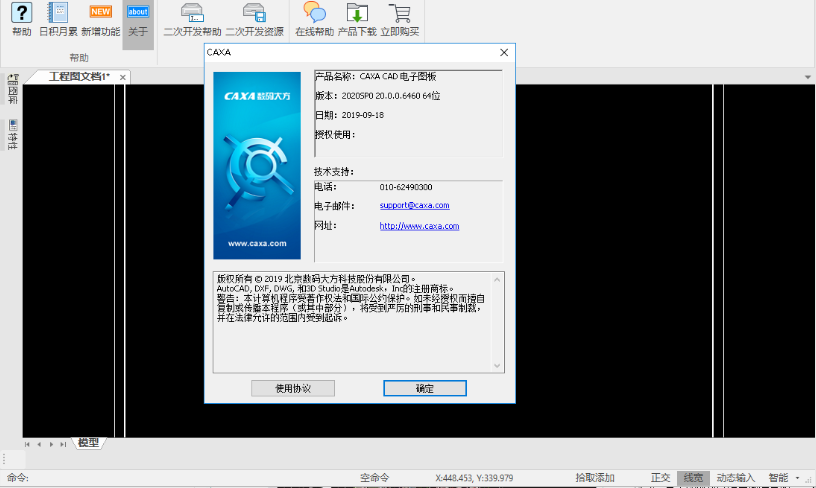
Task: Go to next layout tab arrow
Action: (x=51, y=444)
